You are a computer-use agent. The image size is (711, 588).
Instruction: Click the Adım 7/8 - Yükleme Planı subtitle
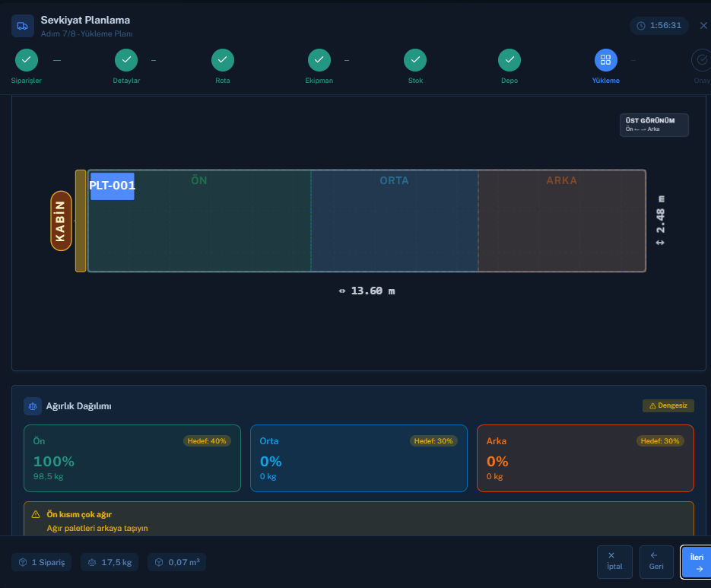(87, 33)
